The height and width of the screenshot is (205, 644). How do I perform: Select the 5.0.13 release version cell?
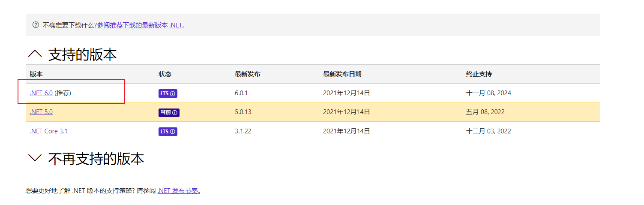point(243,112)
